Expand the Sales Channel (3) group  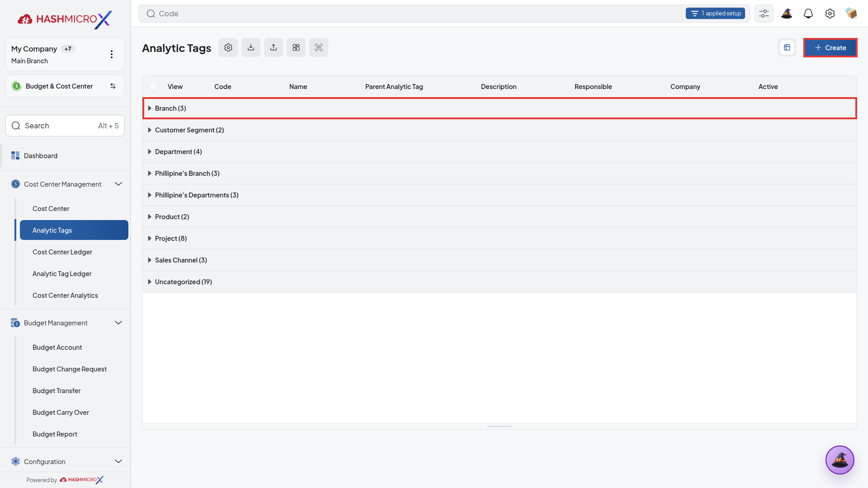click(x=500, y=260)
